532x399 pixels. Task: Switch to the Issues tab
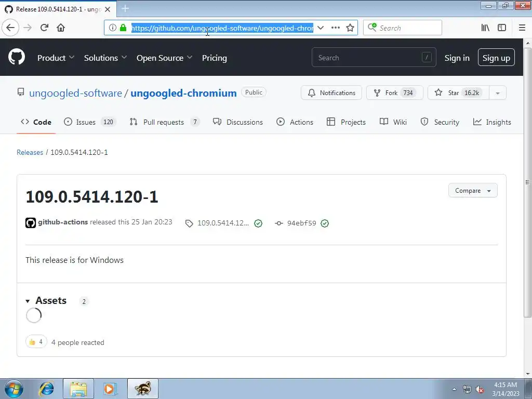(90, 122)
